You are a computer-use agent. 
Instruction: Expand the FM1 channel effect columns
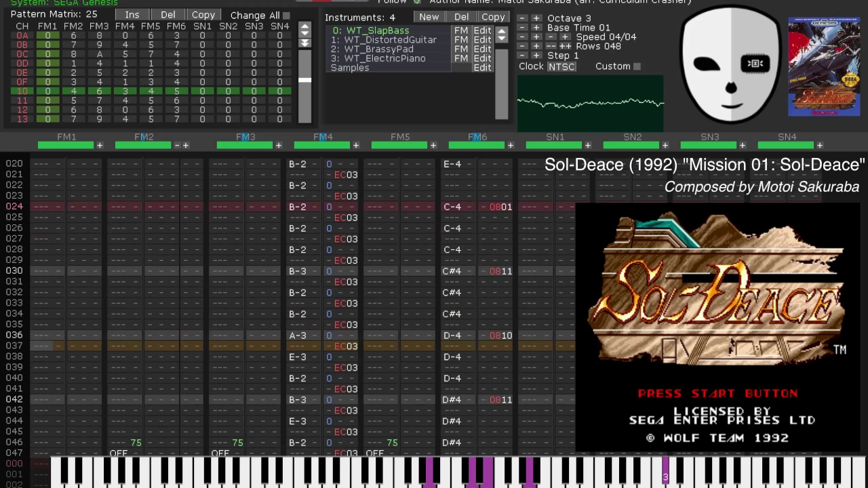click(100, 145)
